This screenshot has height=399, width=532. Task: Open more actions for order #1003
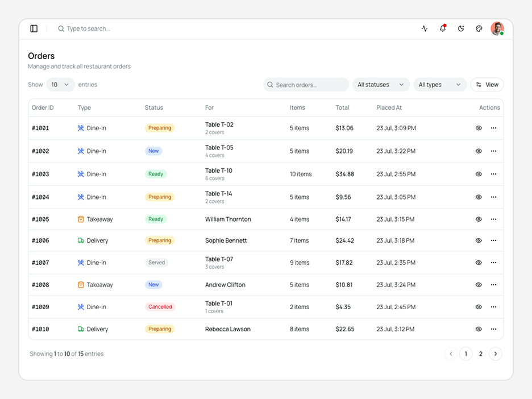pos(493,174)
